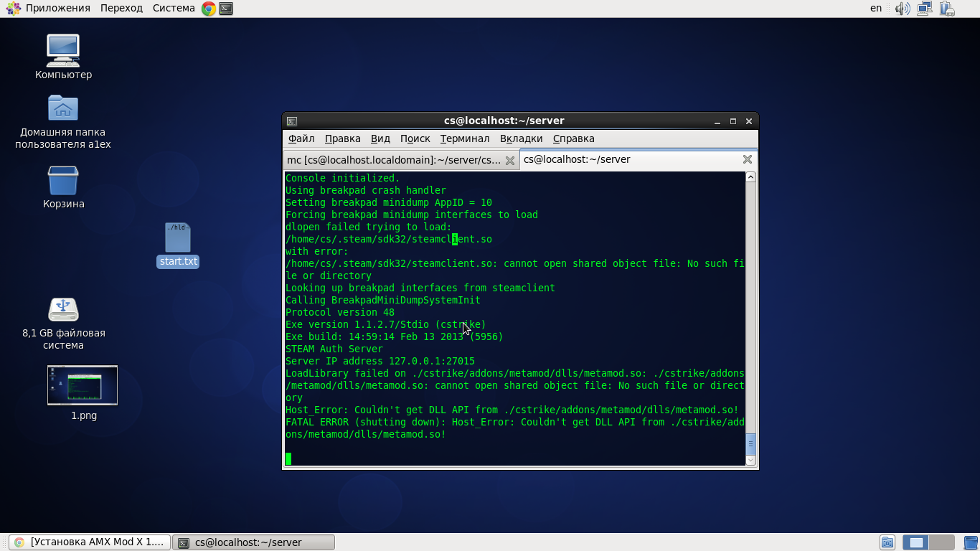
Task: Open the Справка menu in the terminal
Action: (x=574, y=138)
